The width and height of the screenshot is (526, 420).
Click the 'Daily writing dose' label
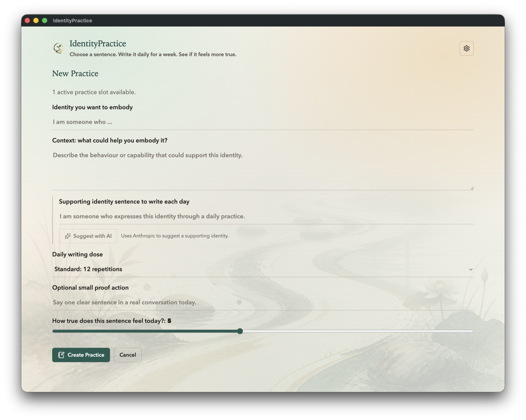point(78,254)
